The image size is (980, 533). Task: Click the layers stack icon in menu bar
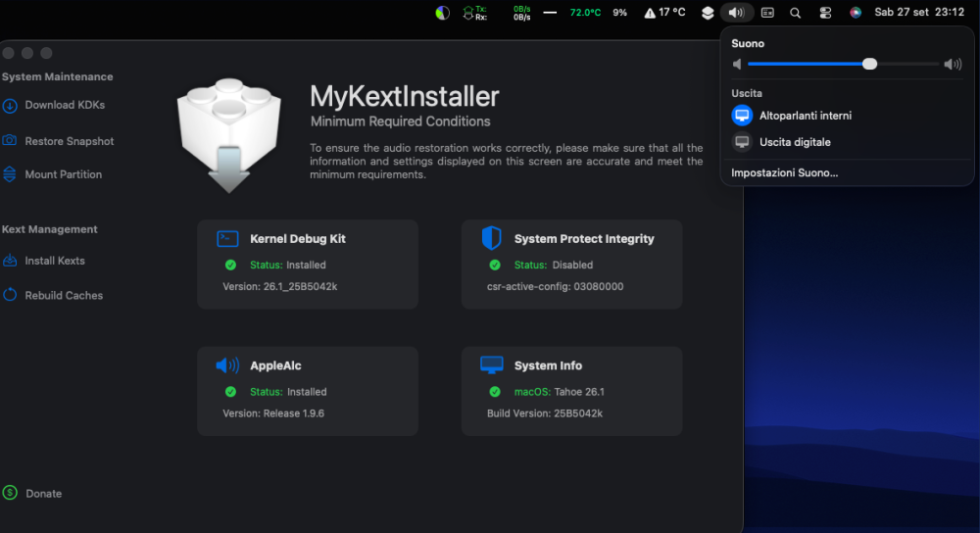tap(708, 13)
